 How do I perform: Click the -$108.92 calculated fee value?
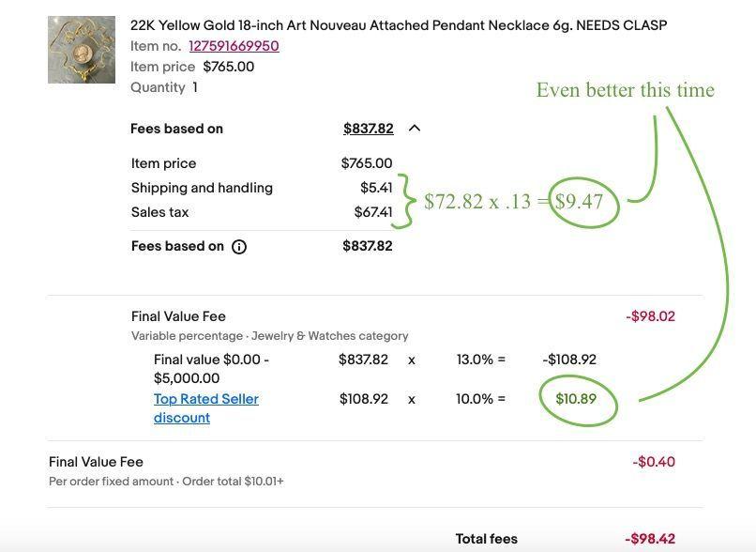click(569, 360)
